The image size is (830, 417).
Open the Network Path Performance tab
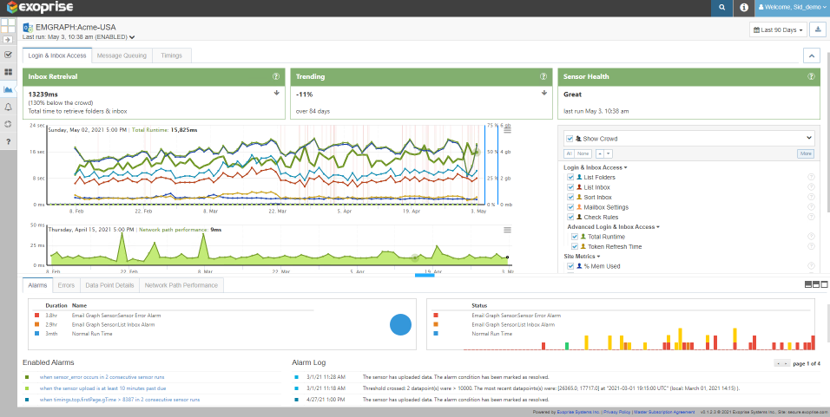[181, 285]
